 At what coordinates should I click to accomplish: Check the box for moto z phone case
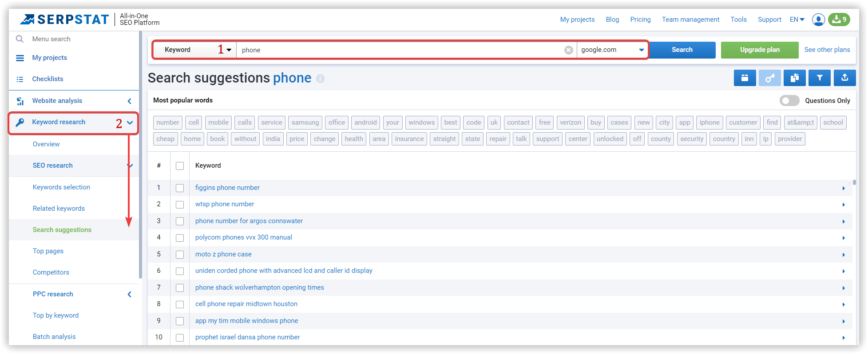click(x=180, y=255)
